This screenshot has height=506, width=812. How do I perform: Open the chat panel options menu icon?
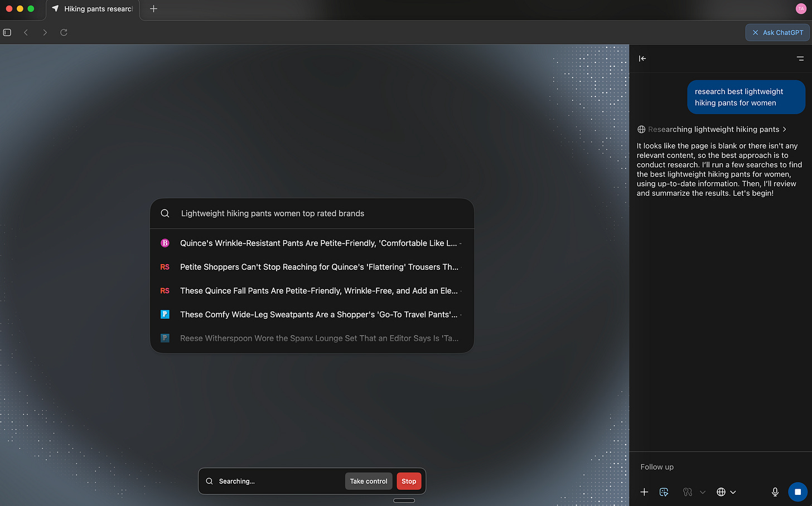(x=800, y=59)
